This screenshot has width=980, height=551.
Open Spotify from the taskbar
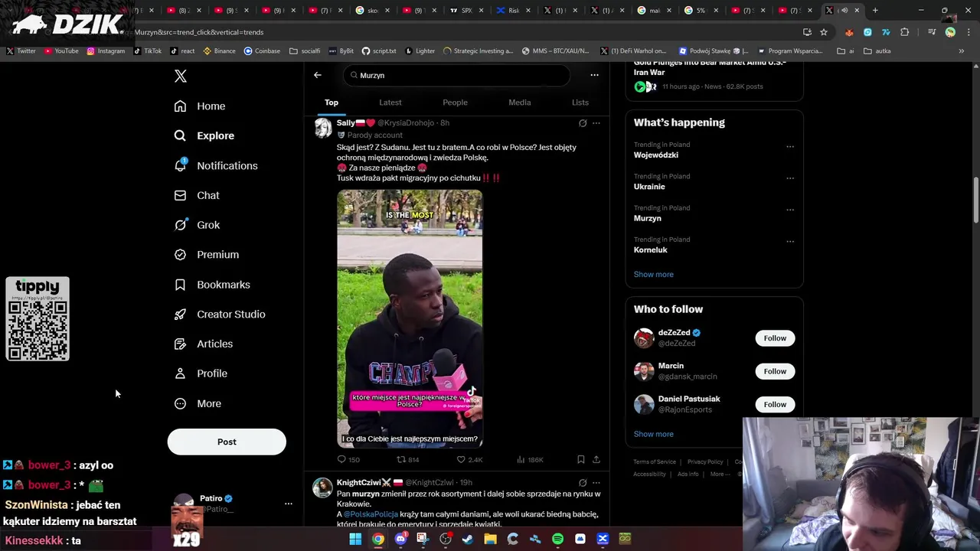click(558, 539)
